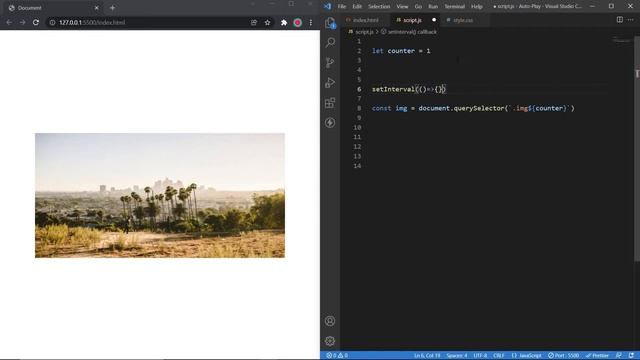Open the editor More Actions ellipsis

click(x=631, y=20)
